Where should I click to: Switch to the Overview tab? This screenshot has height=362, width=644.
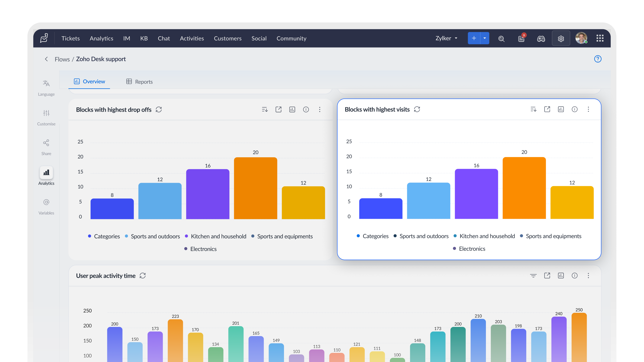[89, 81]
